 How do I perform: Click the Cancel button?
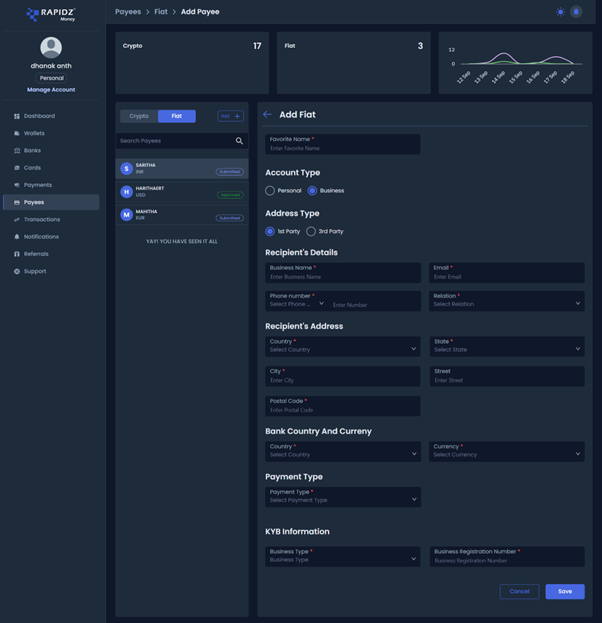pyautogui.click(x=519, y=592)
